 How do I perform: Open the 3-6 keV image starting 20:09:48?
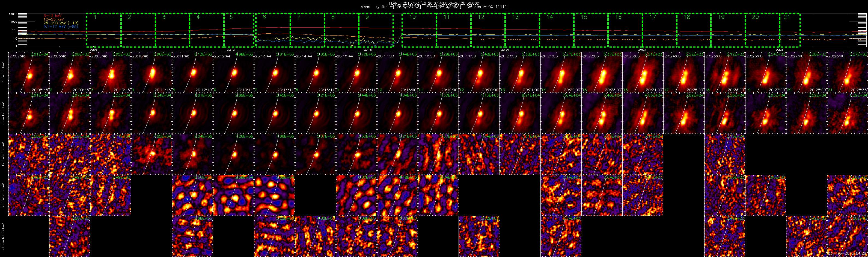click(x=111, y=72)
